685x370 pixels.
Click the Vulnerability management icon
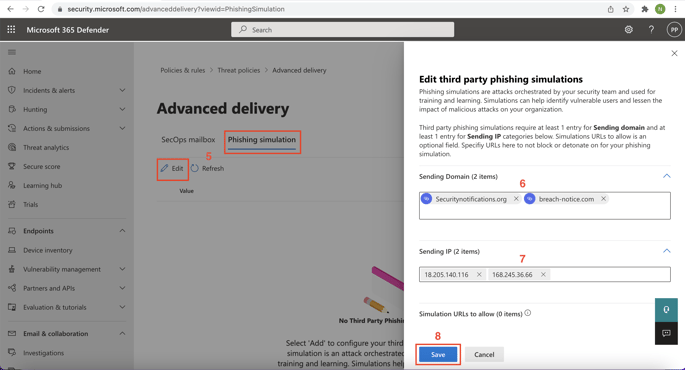point(12,269)
